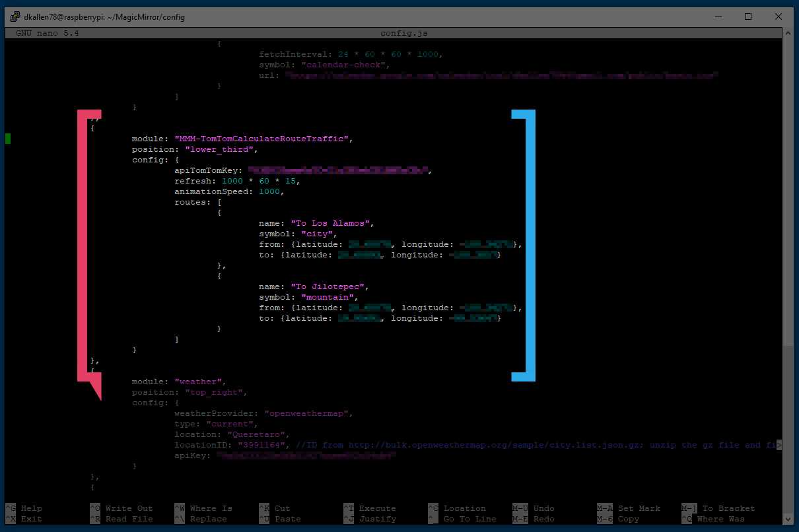
Task: Click the ^X Exit shortcut
Action: (24, 519)
